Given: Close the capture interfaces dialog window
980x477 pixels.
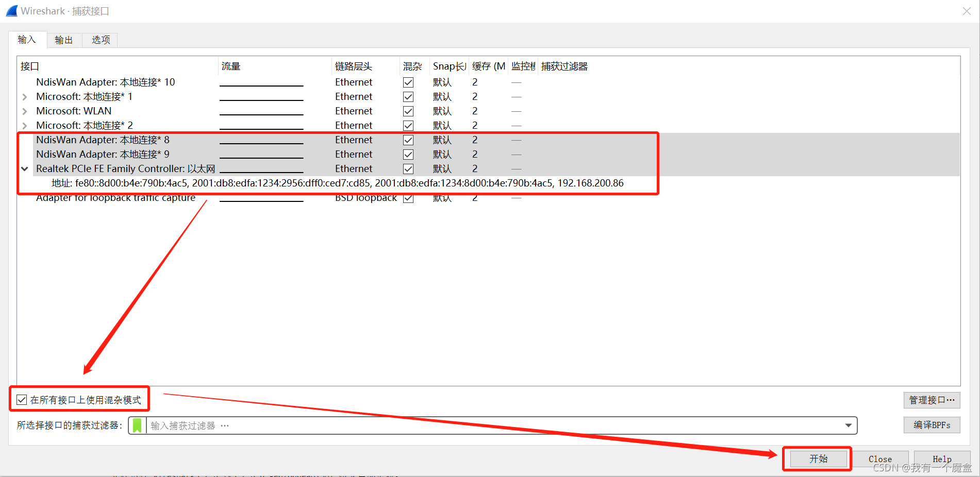Looking at the screenshot, I should click(966, 11).
